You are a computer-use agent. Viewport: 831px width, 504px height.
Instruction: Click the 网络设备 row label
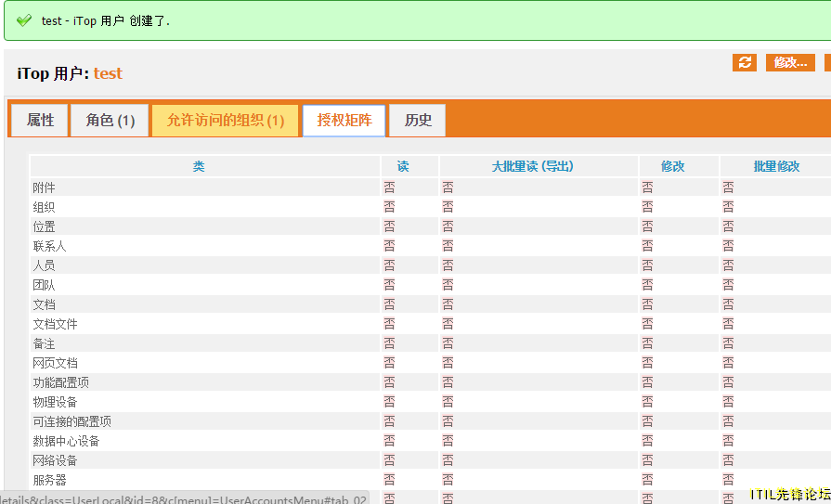[x=55, y=460]
